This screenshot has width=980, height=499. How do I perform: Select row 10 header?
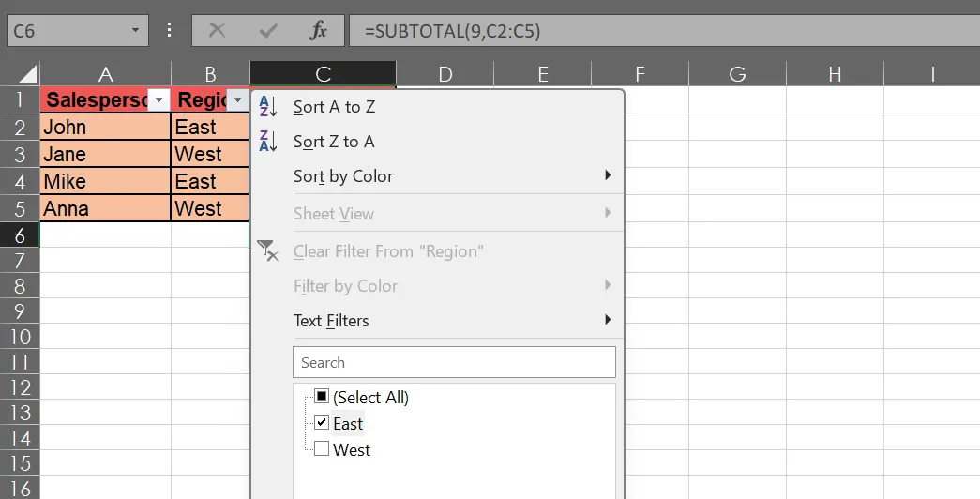click(x=20, y=337)
